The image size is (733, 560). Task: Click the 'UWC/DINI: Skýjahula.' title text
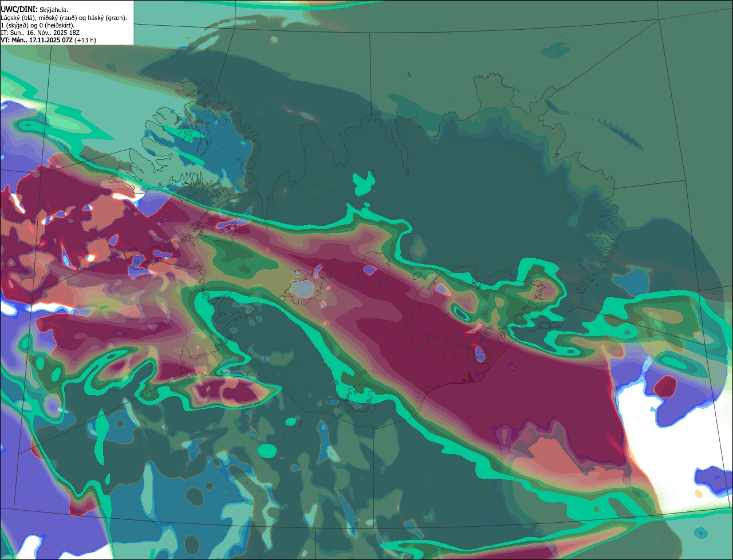click(x=34, y=9)
